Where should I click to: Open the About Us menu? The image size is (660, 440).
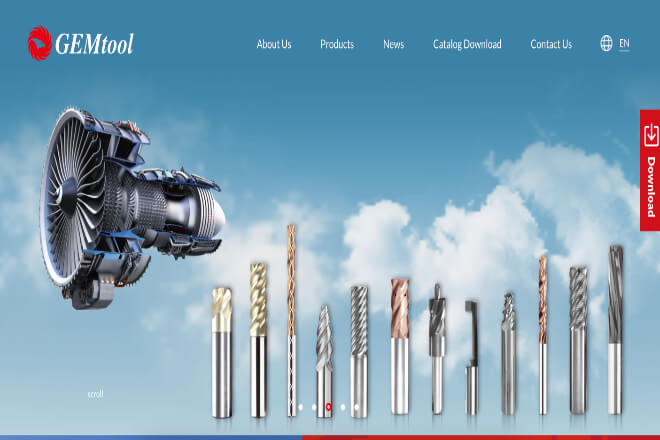[x=274, y=44]
